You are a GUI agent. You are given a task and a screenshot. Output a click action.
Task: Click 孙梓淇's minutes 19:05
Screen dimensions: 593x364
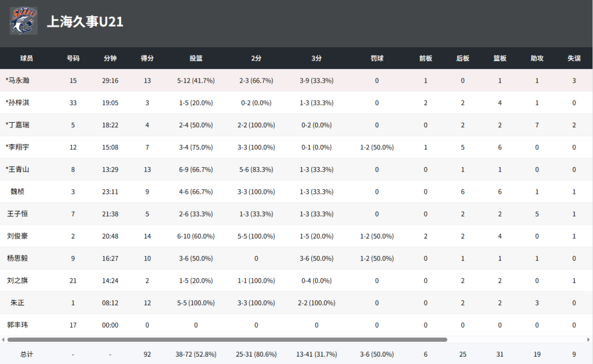[110, 102]
